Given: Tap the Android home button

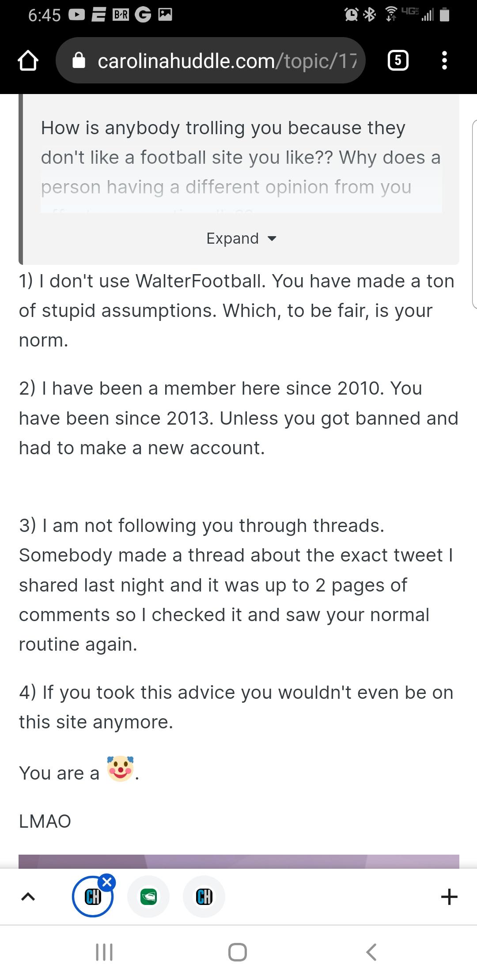Looking at the screenshot, I should [x=238, y=952].
